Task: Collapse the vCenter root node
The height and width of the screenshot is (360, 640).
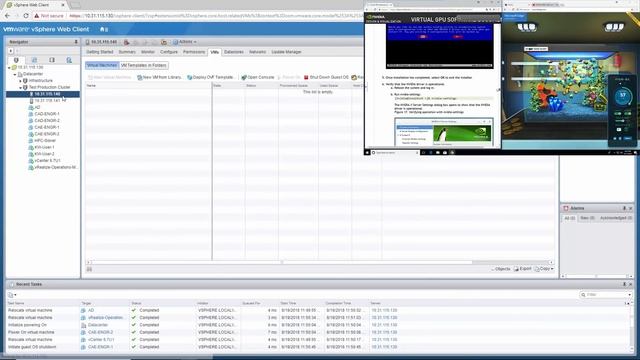Action: click(x=9, y=67)
